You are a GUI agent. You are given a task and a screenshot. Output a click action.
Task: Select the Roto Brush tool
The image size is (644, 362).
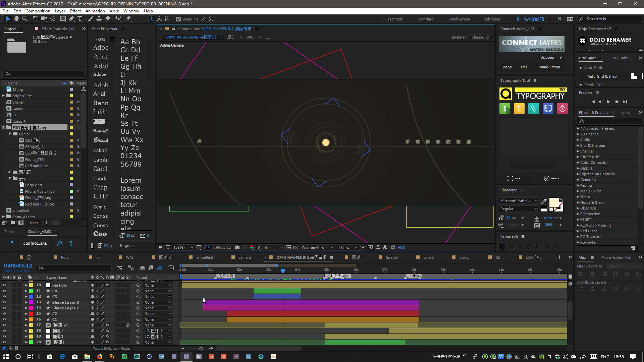click(x=118, y=19)
